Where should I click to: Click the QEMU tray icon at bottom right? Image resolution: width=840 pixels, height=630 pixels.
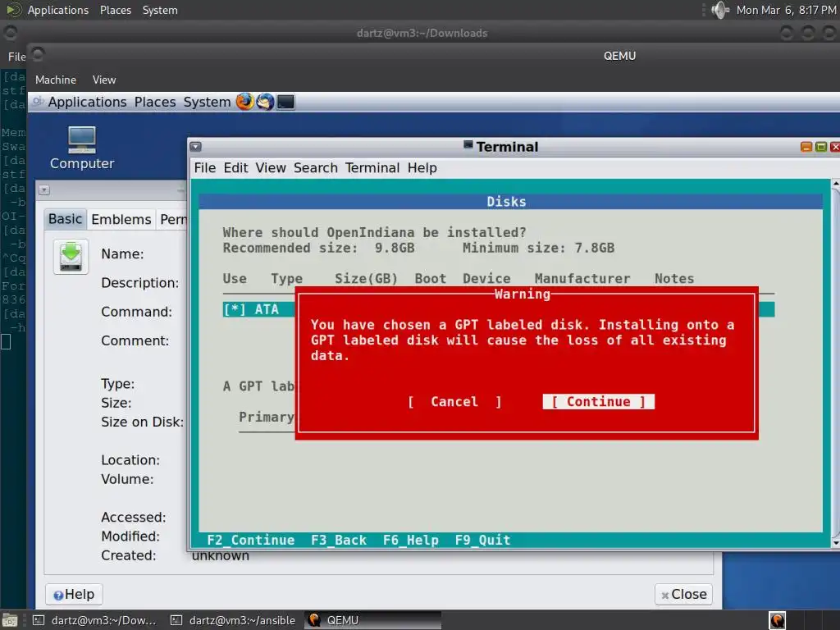778,620
